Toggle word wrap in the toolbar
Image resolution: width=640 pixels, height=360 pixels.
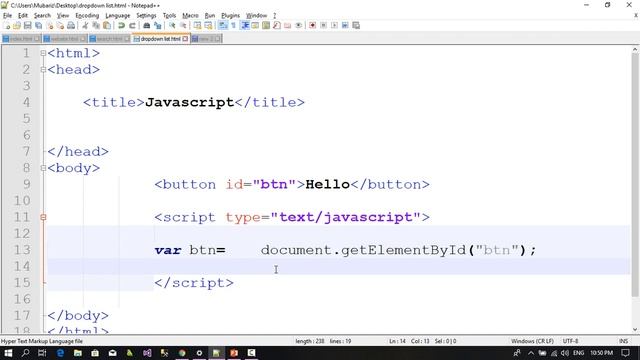[223, 26]
